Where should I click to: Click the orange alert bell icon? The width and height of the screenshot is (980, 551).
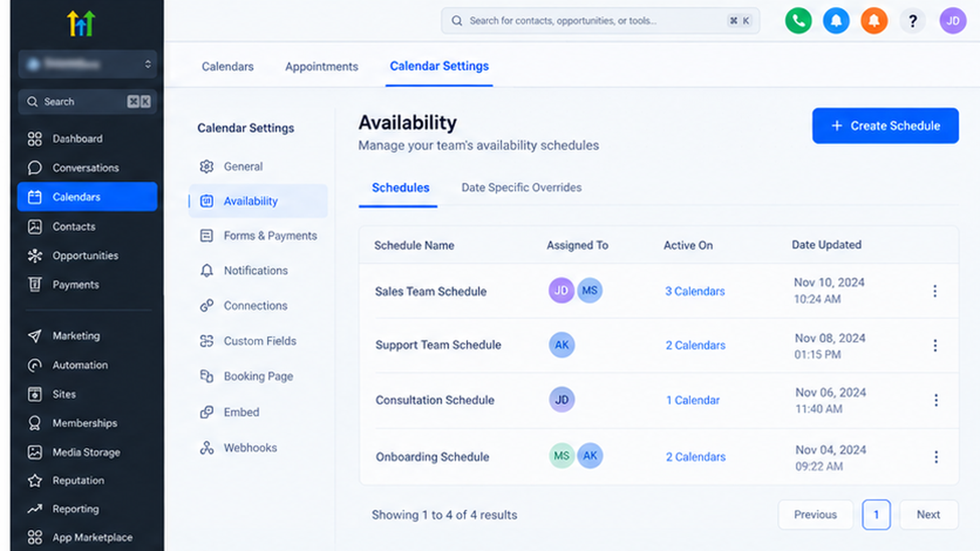[x=874, y=21]
